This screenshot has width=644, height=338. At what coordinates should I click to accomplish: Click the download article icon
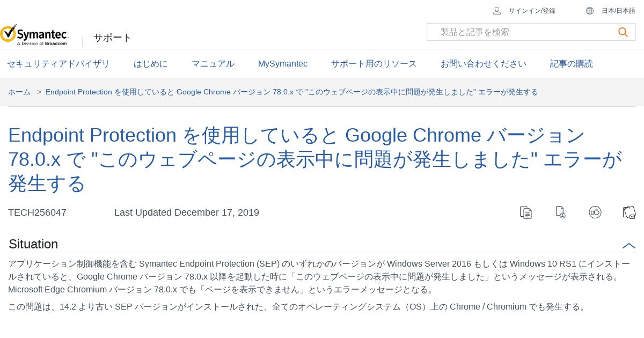pos(560,212)
